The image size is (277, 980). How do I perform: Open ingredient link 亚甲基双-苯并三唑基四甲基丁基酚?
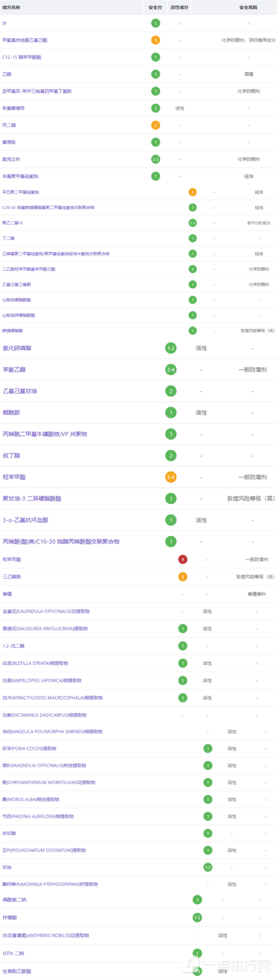click(x=37, y=91)
